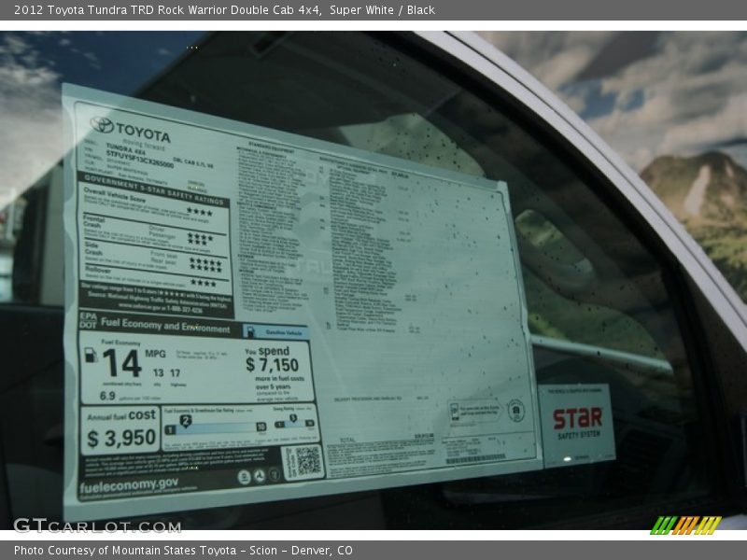
Task: Click the 6.9 gallons per 100 miles value
Action: click(x=107, y=396)
